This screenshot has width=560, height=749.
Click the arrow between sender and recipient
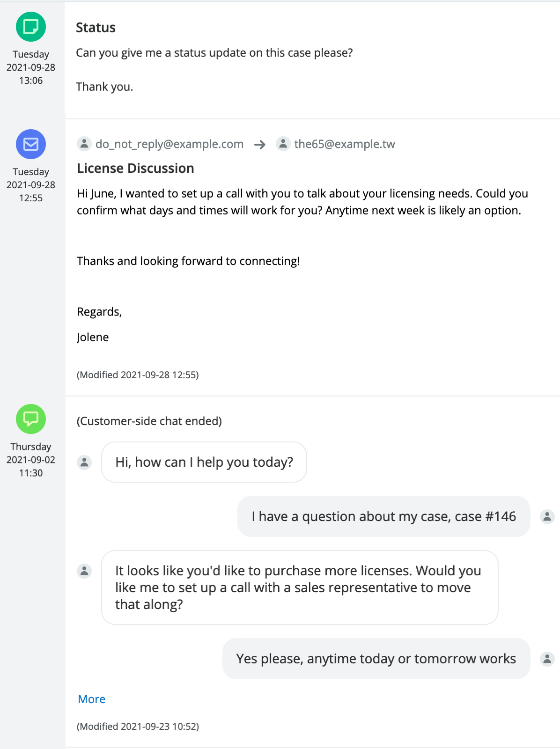tap(260, 145)
